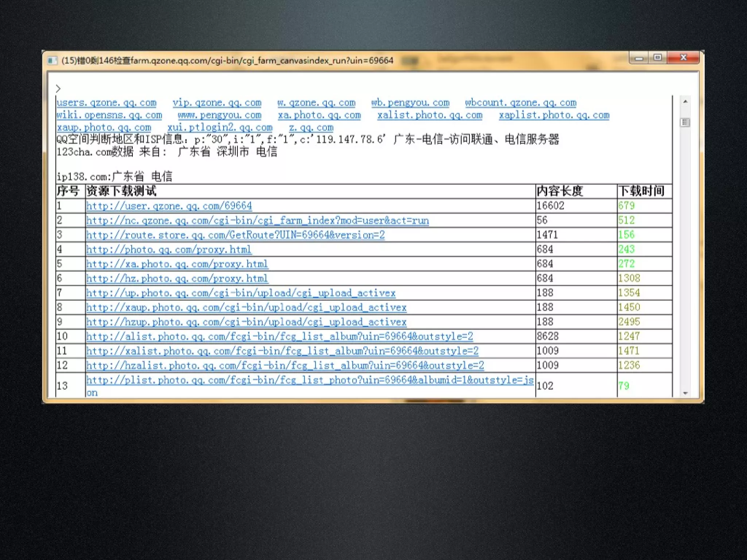This screenshot has height=560, width=747.
Task: Open the hzalist.photo.qq.com fcg_list_album link
Action: (x=285, y=366)
